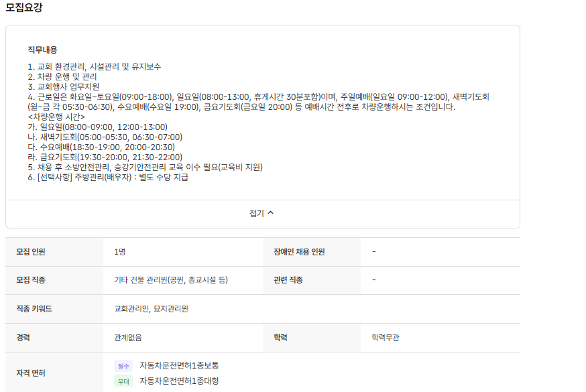Viewport: 586px width, 392px height.
Task: Select the 자동차운전면허1종보통 license text
Action: tap(179, 366)
